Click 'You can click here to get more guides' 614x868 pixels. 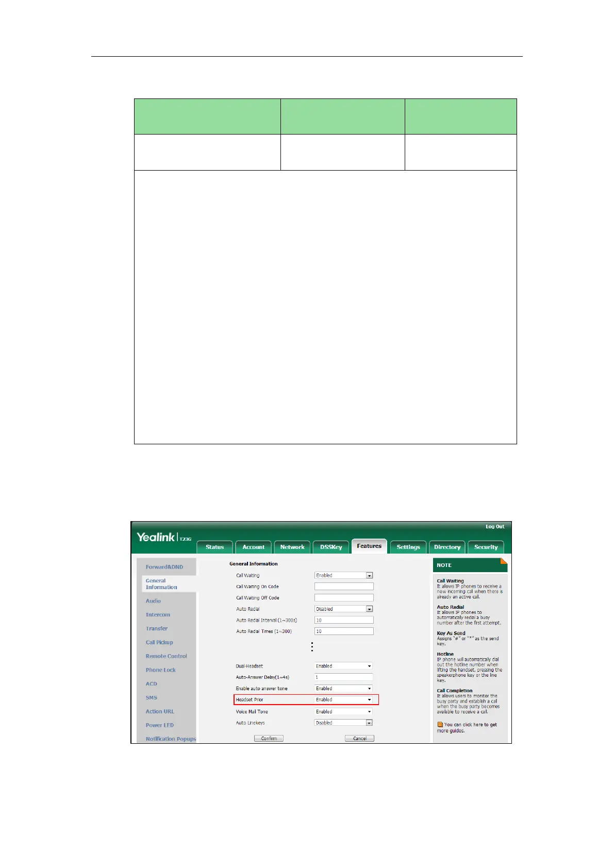coord(467,728)
